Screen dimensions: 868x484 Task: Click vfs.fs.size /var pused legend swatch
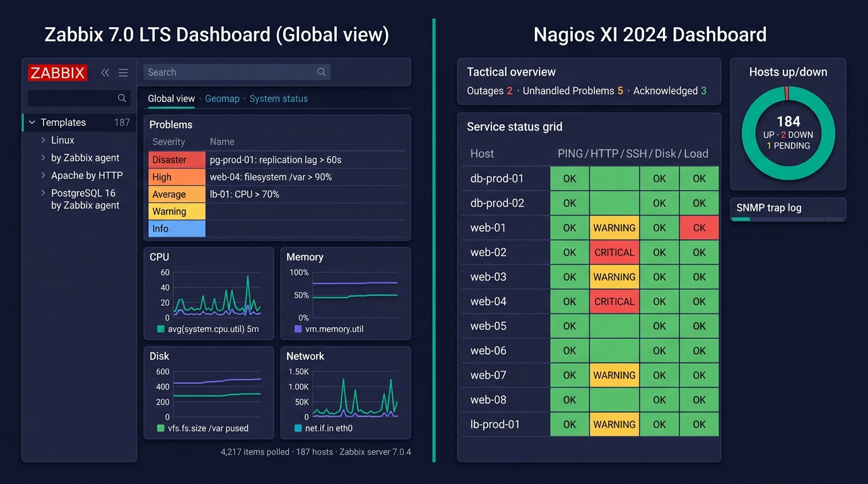click(161, 428)
